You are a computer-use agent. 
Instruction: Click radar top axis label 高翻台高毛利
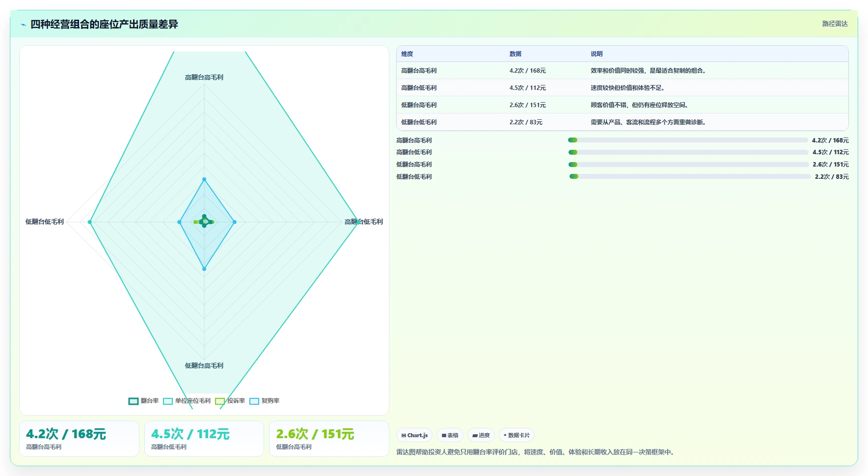point(204,78)
